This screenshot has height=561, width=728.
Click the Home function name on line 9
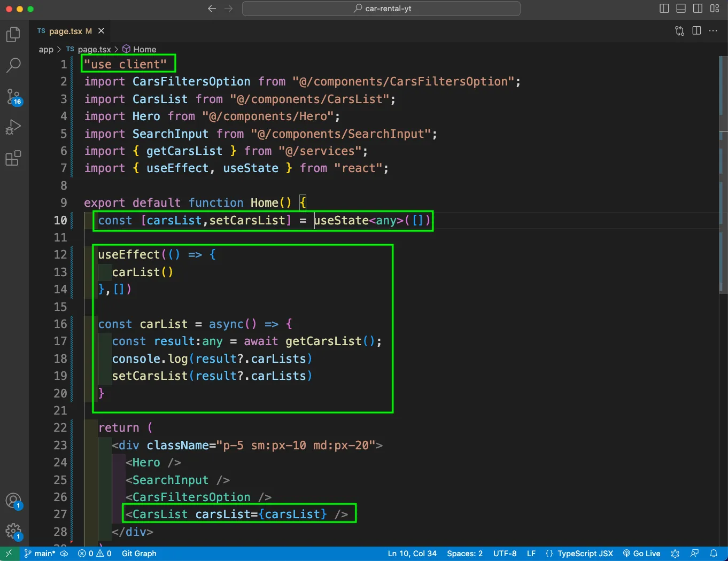pos(264,203)
